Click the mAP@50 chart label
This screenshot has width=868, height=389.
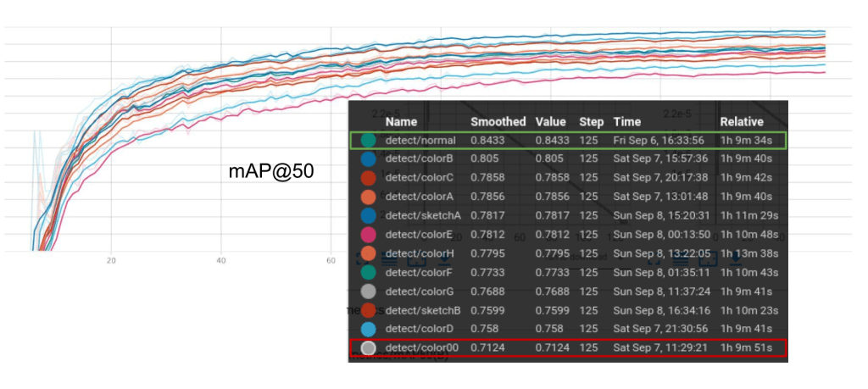click(x=271, y=171)
